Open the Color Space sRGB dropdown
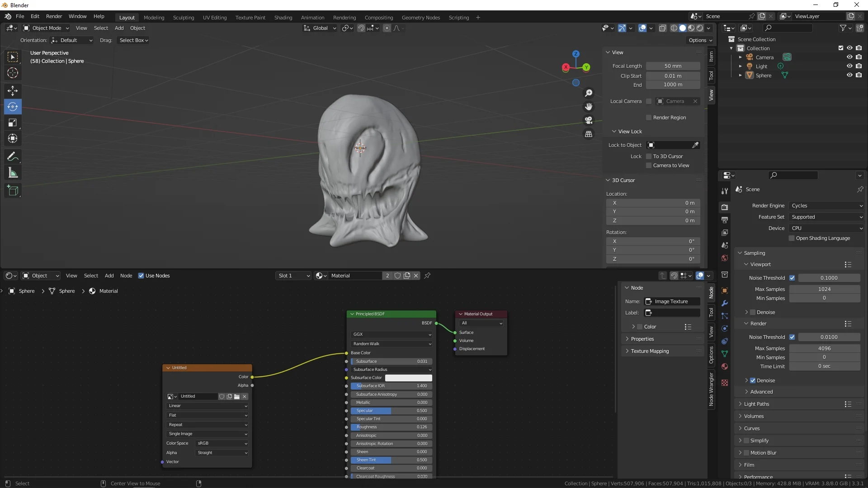 pyautogui.click(x=222, y=443)
